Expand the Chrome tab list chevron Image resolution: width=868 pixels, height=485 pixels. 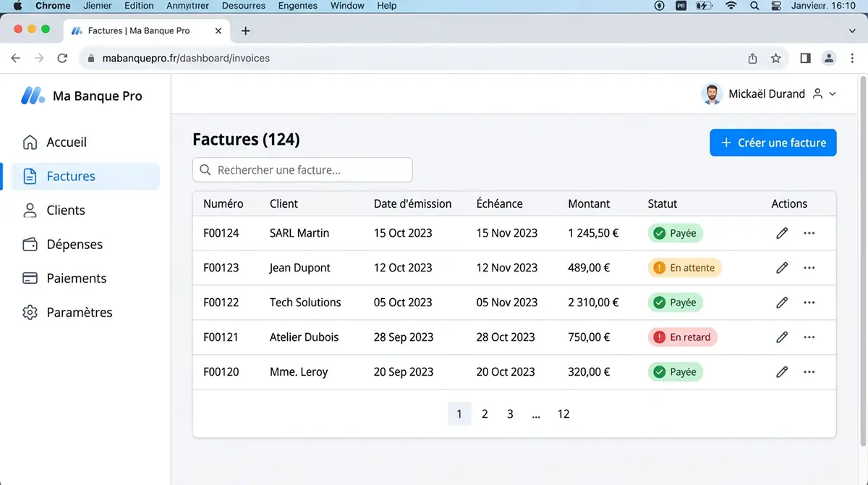pos(852,31)
